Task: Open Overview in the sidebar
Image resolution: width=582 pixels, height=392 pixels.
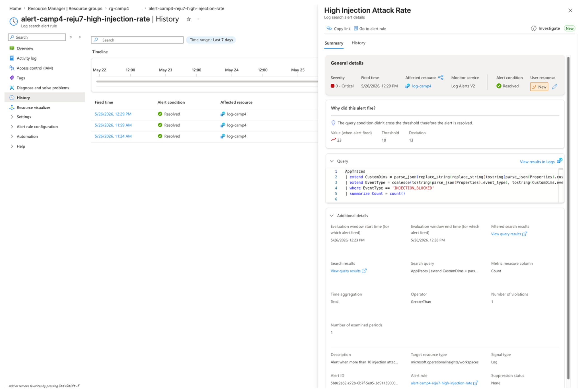Action: (25, 49)
